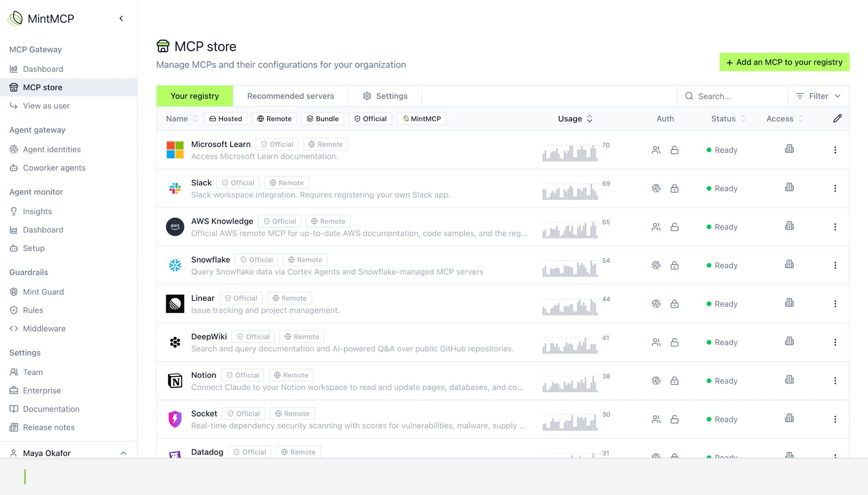Toggle the Bundle filter chip
This screenshot has height=495, width=868.
tap(323, 119)
